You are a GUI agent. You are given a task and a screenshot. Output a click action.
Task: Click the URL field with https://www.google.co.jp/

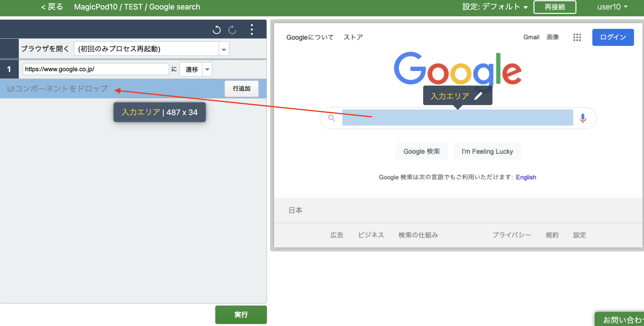[96, 69]
